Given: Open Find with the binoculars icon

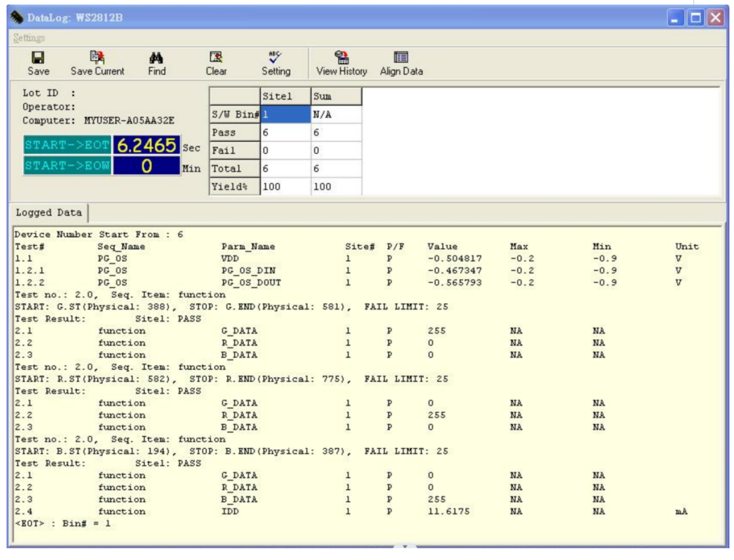Looking at the screenshot, I should [x=157, y=58].
